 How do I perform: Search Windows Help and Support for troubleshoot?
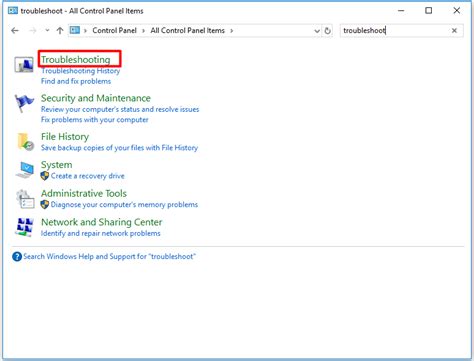[109, 257]
